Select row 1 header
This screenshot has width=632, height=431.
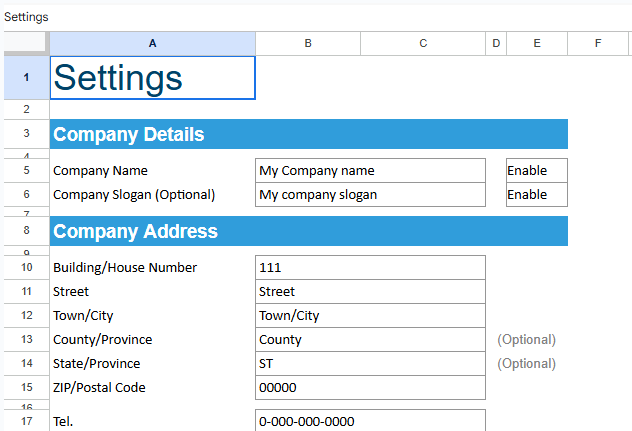(x=25, y=78)
